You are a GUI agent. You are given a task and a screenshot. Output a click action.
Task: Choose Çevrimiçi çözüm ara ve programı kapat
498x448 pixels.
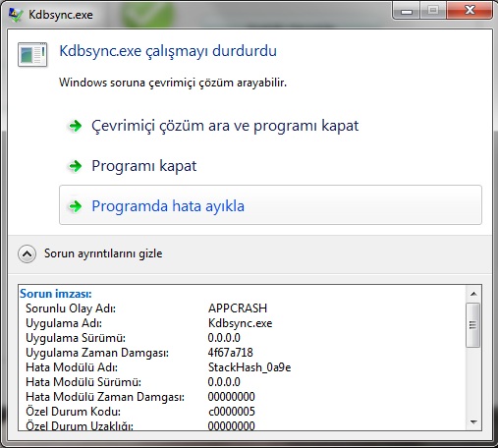point(225,126)
